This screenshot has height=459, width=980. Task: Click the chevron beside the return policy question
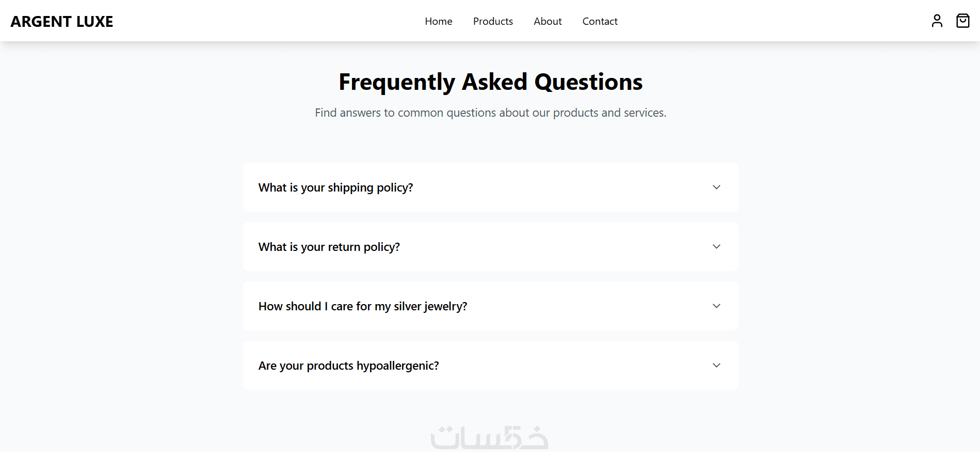716,247
